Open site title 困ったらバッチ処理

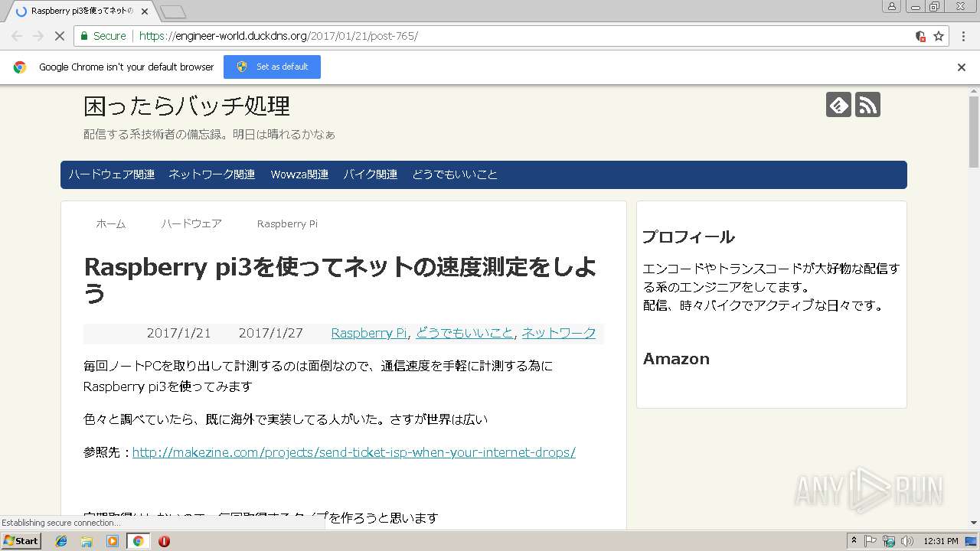pos(187,105)
